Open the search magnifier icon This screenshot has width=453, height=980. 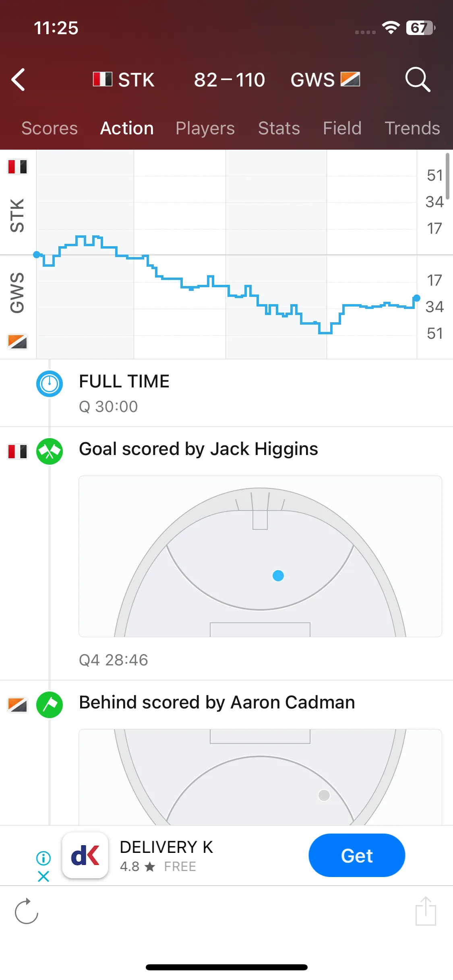pos(418,80)
